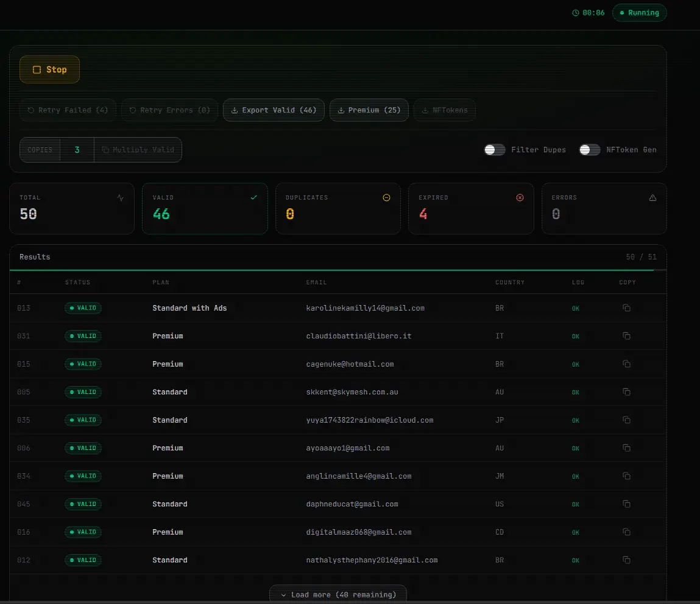Click the Expired x-circle icon
The width and height of the screenshot is (700, 604).
coord(520,198)
